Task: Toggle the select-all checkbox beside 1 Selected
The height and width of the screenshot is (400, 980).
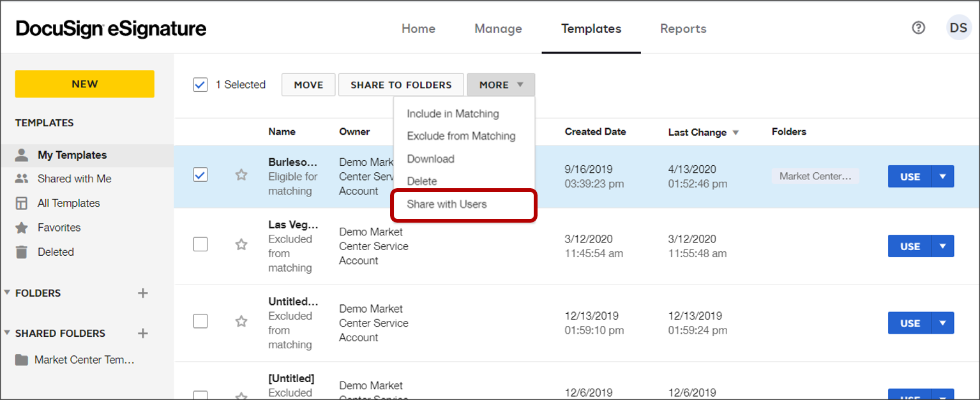Action: tap(200, 85)
